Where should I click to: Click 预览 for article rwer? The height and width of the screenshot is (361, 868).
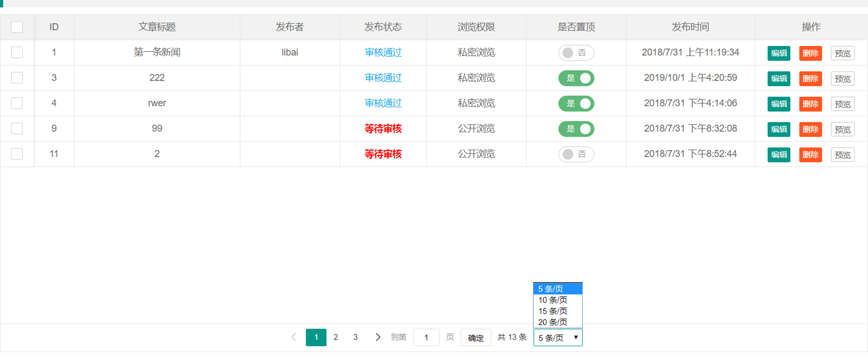842,104
